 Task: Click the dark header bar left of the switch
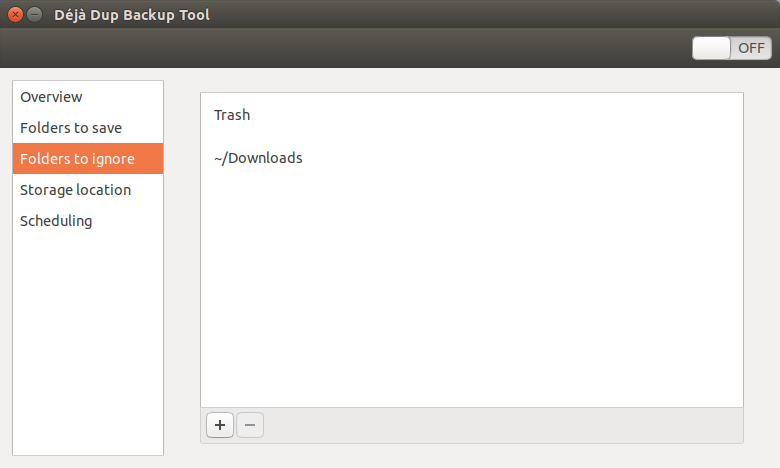click(x=350, y=48)
